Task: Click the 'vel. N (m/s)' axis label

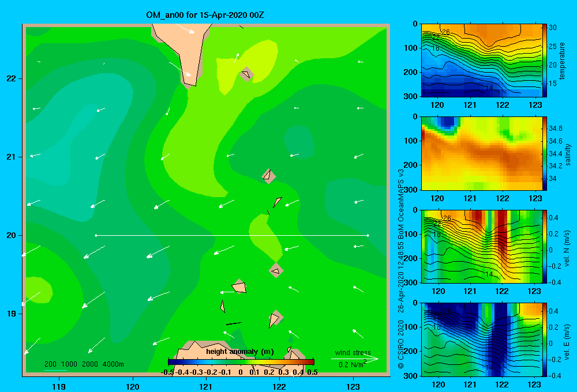Action: pyautogui.click(x=567, y=248)
